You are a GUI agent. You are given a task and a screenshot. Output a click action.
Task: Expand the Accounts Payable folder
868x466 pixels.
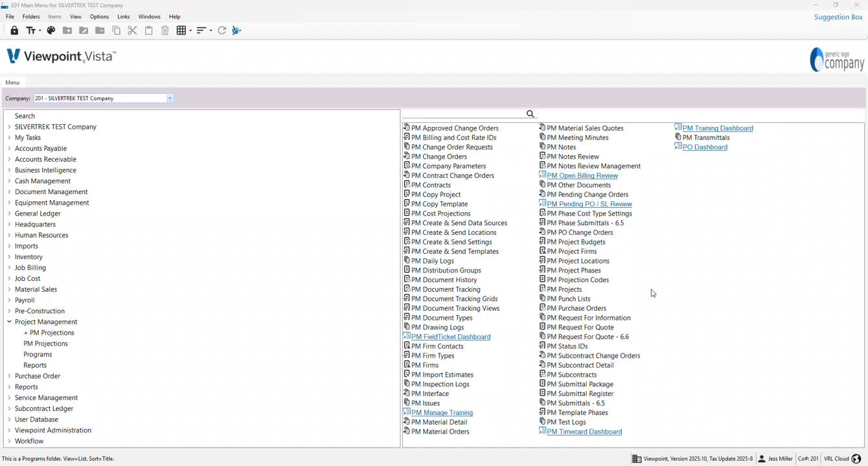(x=9, y=148)
